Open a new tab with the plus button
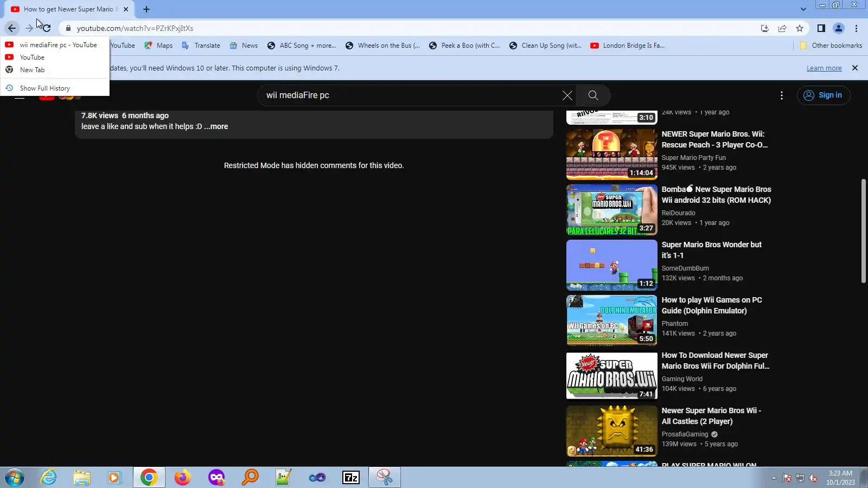This screenshot has height=488, width=868. pyautogui.click(x=146, y=9)
